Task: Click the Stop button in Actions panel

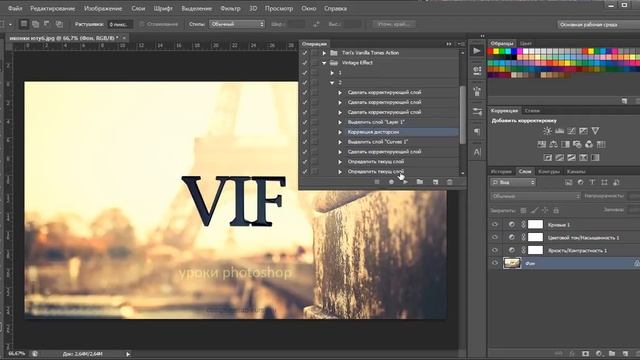Action: coord(377,182)
